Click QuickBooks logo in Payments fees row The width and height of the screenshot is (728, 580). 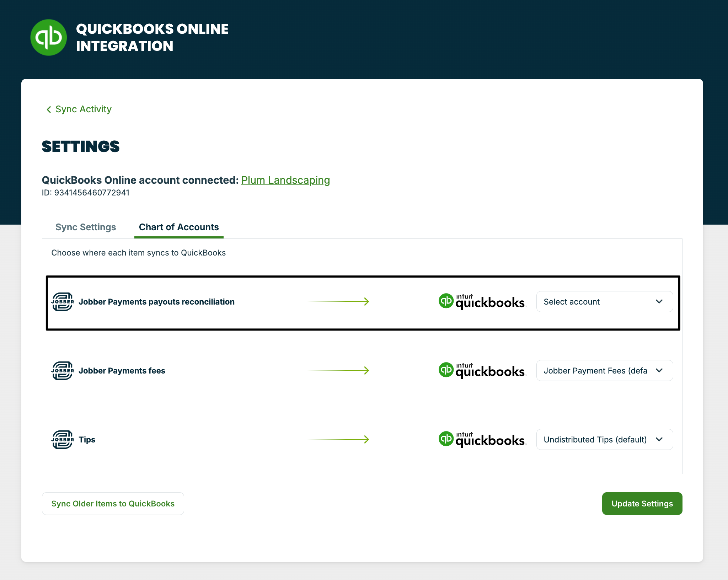click(482, 371)
